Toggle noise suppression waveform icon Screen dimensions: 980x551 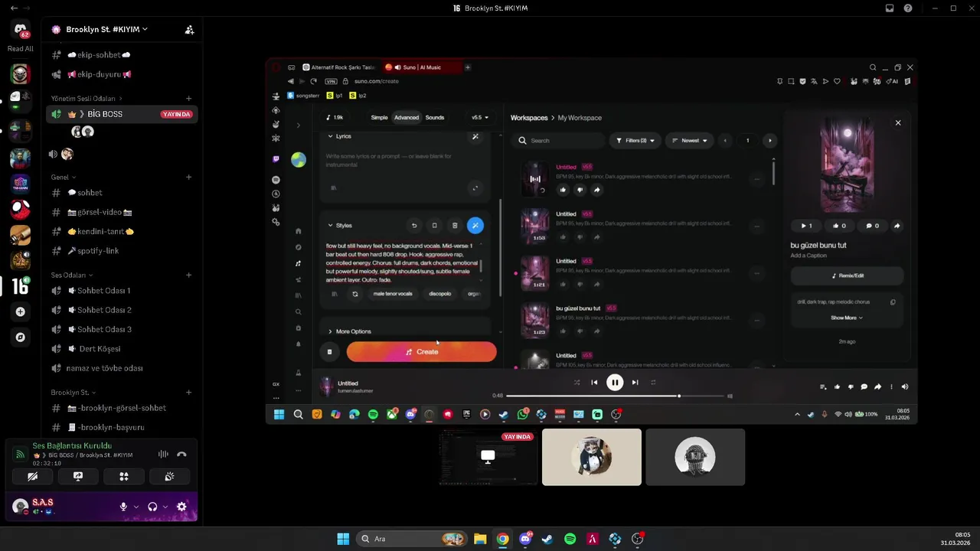point(163,454)
